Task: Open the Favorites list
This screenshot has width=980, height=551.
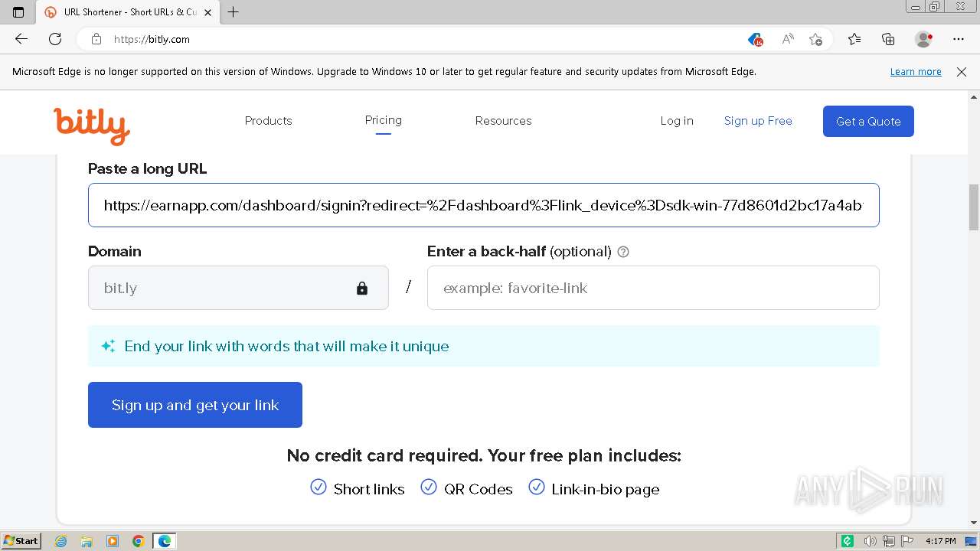Action: [x=854, y=39]
